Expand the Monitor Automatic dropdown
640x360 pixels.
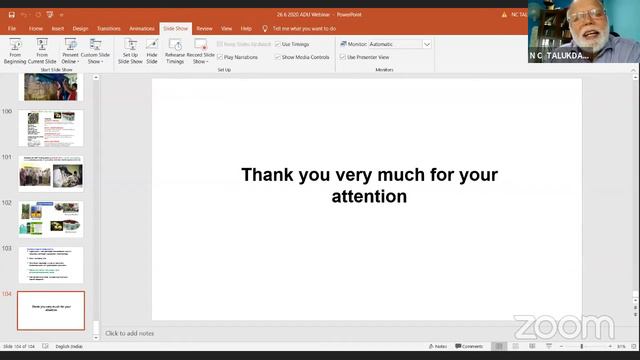click(x=427, y=44)
